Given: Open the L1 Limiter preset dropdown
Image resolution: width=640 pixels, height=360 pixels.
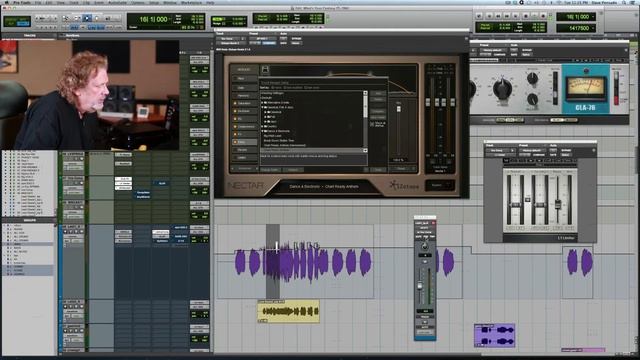Looking at the screenshot, I should [533, 151].
